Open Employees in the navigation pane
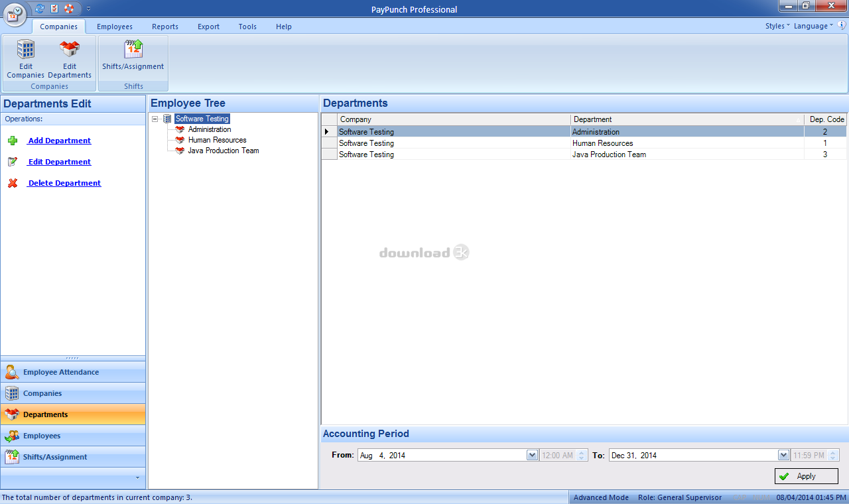Viewport: 849px width, 504px height. pyautogui.click(x=73, y=436)
